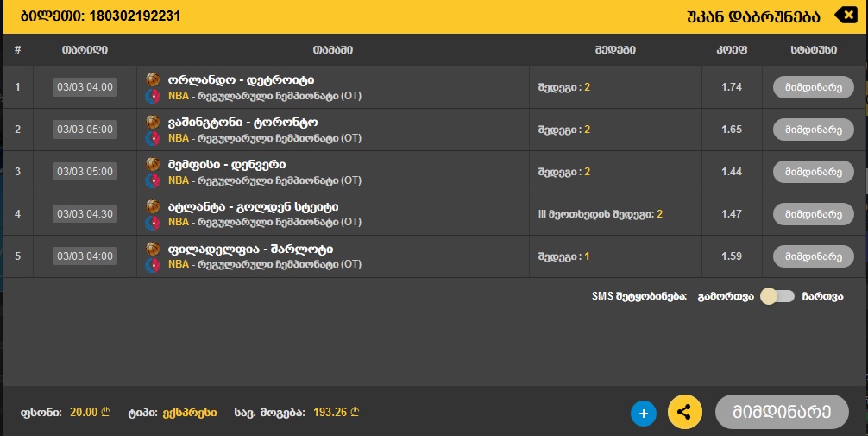Image resolution: width=868 pixels, height=436 pixels.
Task: Click the odds value 1.44
Action: (732, 172)
